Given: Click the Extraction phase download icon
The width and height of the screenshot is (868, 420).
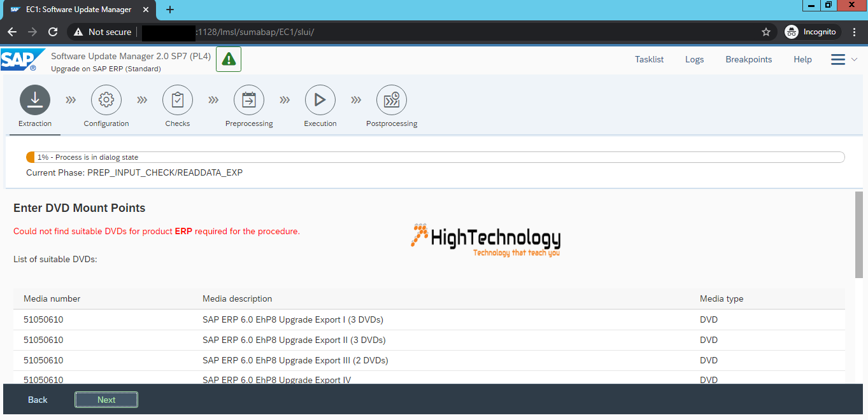Looking at the screenshot, I should 35,100.
